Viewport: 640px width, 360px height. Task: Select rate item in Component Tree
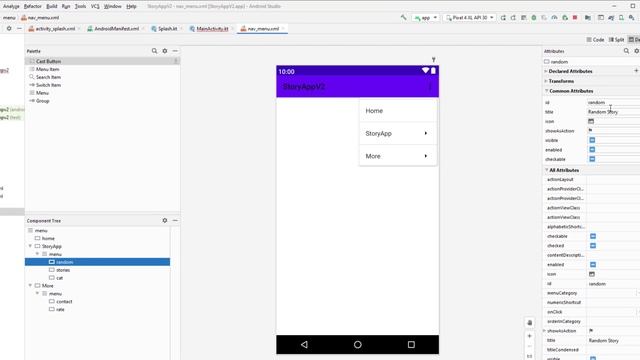(x=60, y=309)
